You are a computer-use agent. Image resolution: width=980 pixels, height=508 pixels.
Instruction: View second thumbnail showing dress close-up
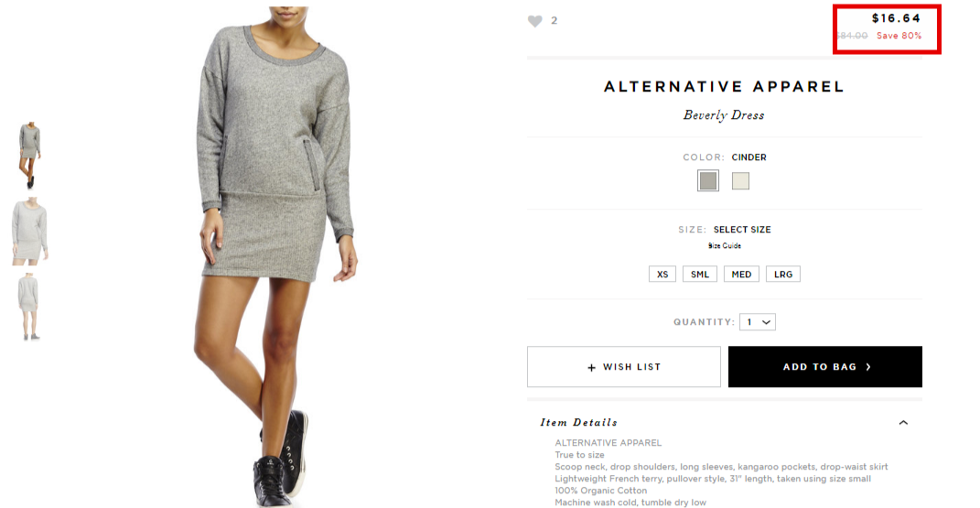pos(29,232)
